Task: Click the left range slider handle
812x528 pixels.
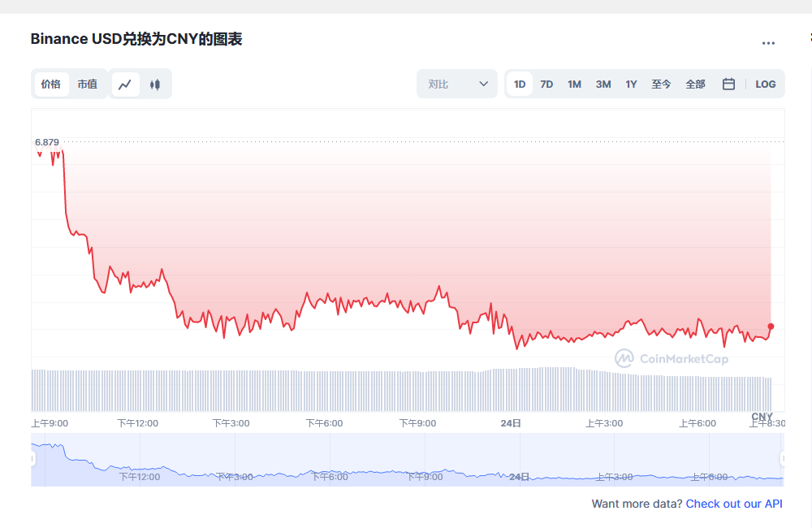Action: pyautogui.click(x=32, y=459)
